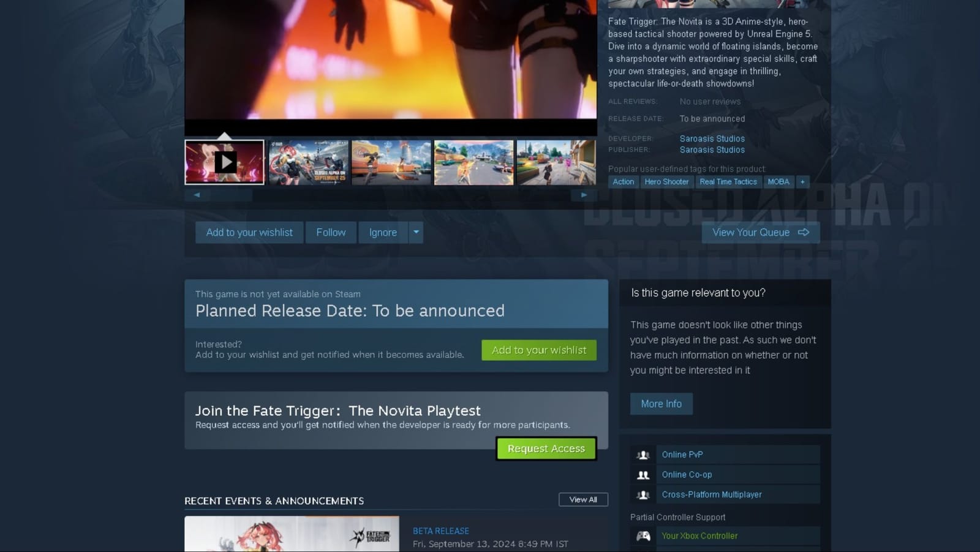Viewport: 980px width, 552px height.
Task: Select the third screenshot thumbnail
Action: [x=390, y=162]
